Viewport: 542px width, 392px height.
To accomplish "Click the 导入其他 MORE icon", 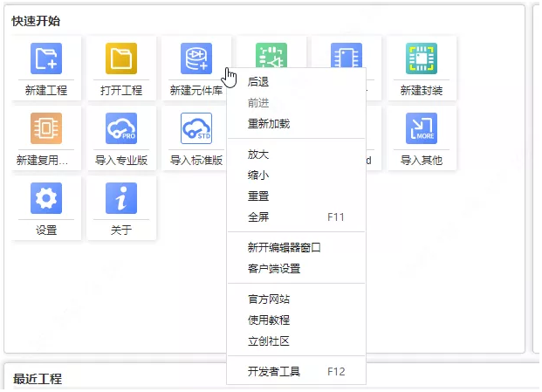I will click(x=422, y=129).
